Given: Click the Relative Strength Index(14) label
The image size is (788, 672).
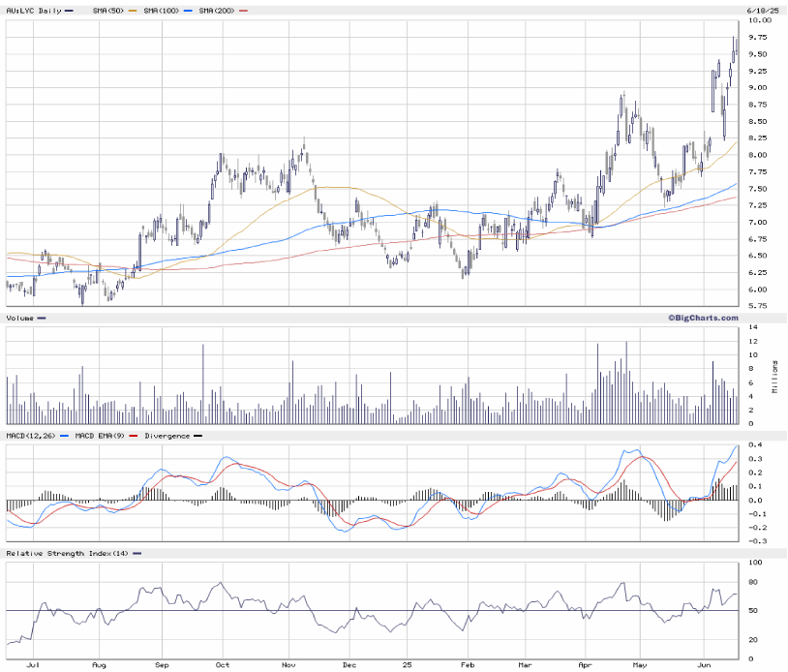Looking at the screenshot, I should tap(66, 553).
